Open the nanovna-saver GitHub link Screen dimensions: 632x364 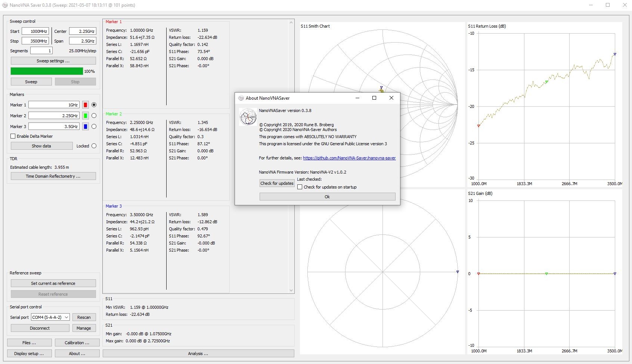(349, 158)
